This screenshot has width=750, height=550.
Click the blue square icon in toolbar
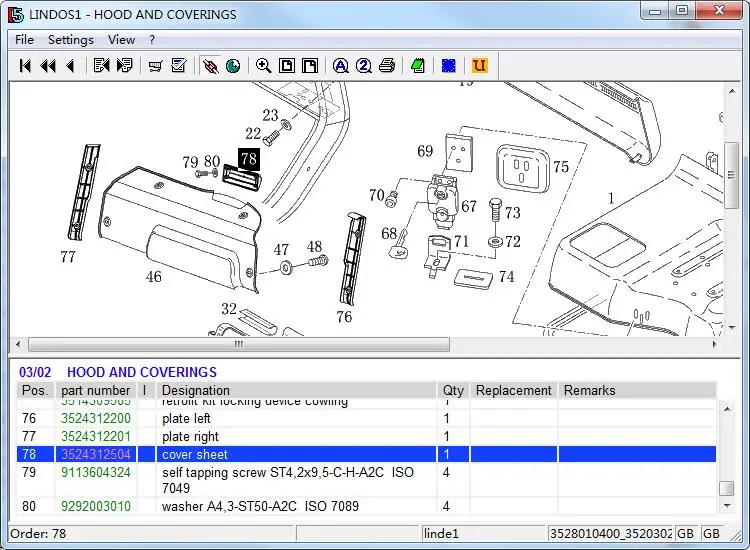click(449, 66)
